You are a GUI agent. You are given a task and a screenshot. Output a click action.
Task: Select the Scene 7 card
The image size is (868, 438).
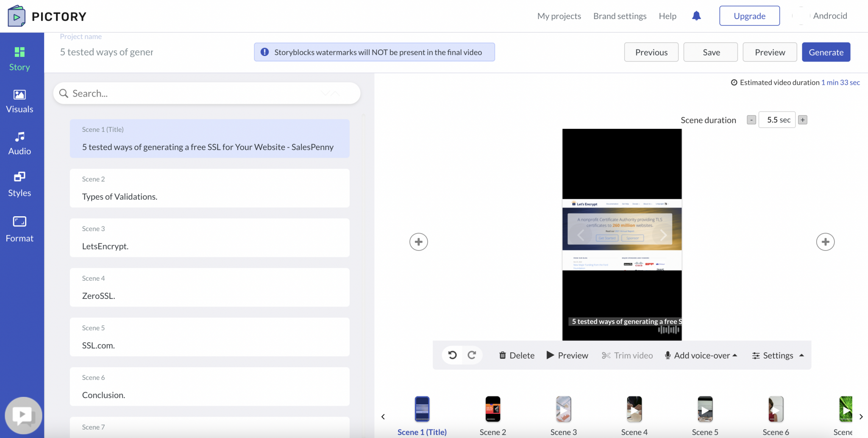click(210, 427)
